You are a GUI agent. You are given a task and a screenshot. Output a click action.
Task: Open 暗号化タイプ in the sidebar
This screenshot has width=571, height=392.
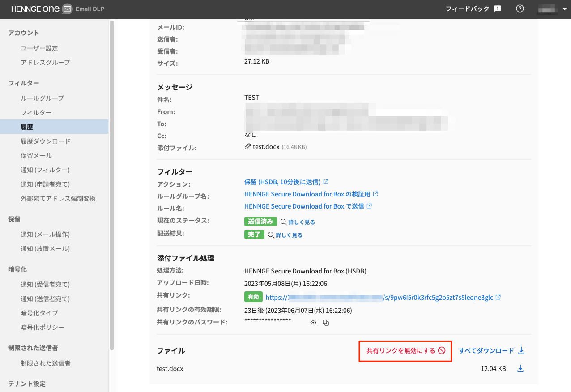(x=39, y=313)
